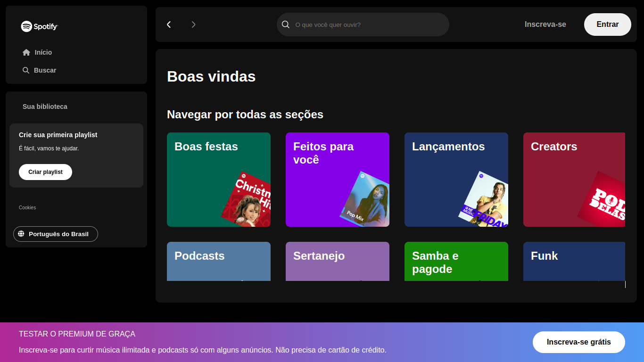Open the Samba e pagode category card
644x362 pixels.
(456, 261)
